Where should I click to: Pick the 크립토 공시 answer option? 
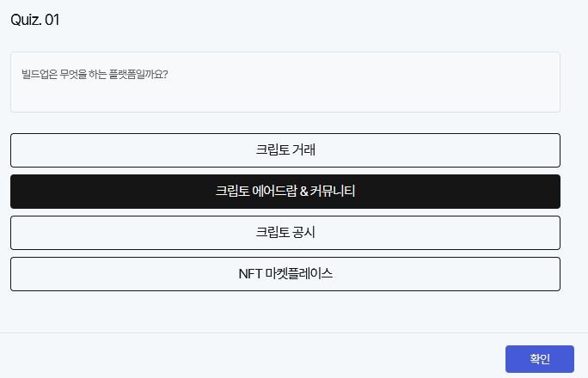tap(285, 233)
